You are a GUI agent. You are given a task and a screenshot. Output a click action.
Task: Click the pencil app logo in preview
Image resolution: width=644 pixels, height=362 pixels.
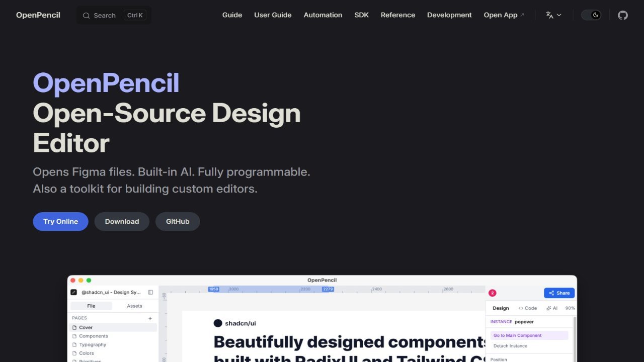pyautogui.click(x=74, y=292)
